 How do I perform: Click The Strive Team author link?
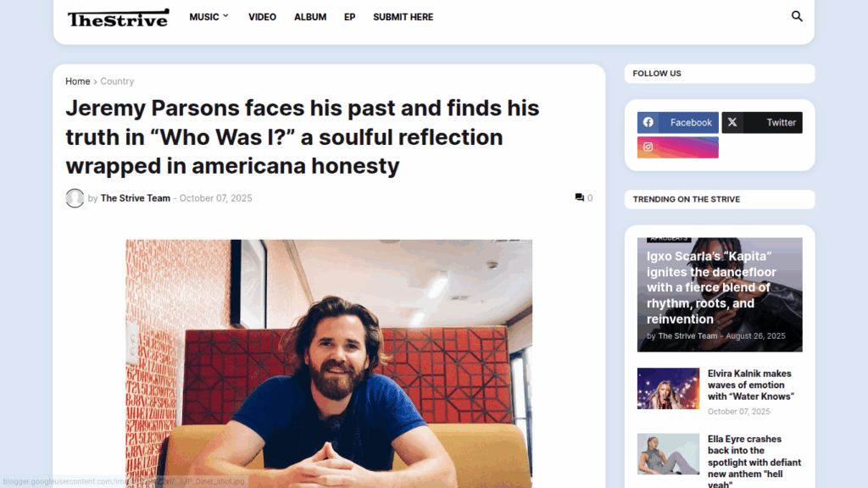click(136, 198)
